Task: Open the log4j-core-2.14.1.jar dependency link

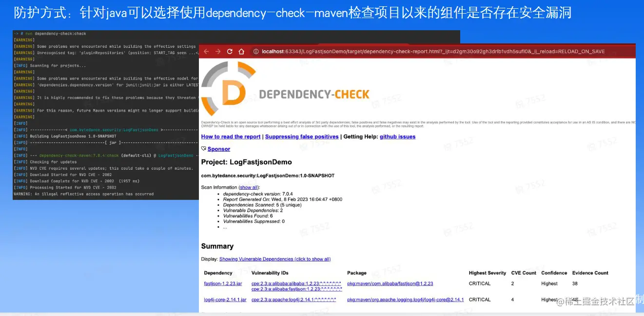Action: pos(225,299)
